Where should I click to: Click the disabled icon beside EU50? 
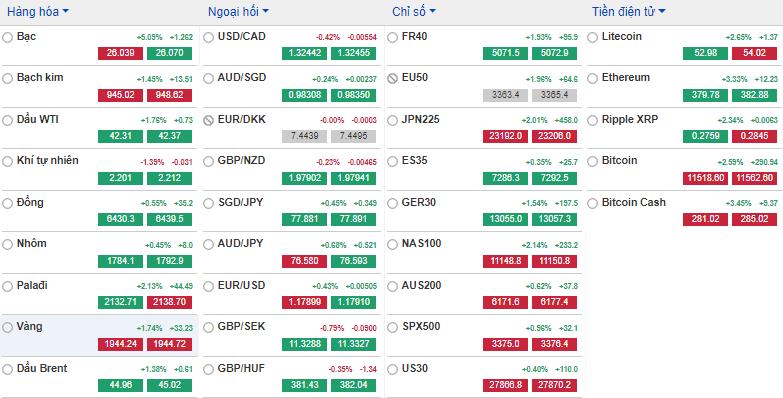(x=392, y=78)
